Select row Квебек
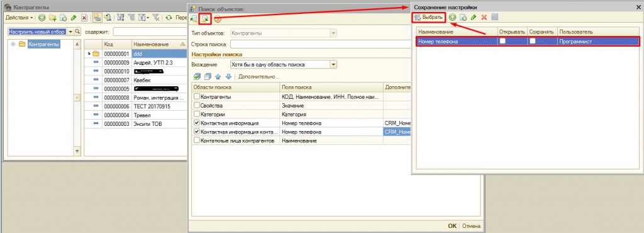 click(x=136, y=80)
